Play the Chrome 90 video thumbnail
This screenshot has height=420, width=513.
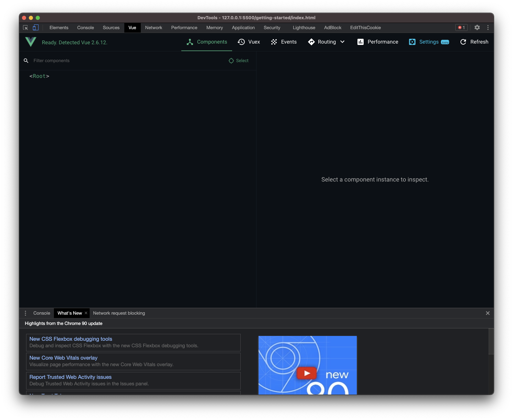point(307,373)
